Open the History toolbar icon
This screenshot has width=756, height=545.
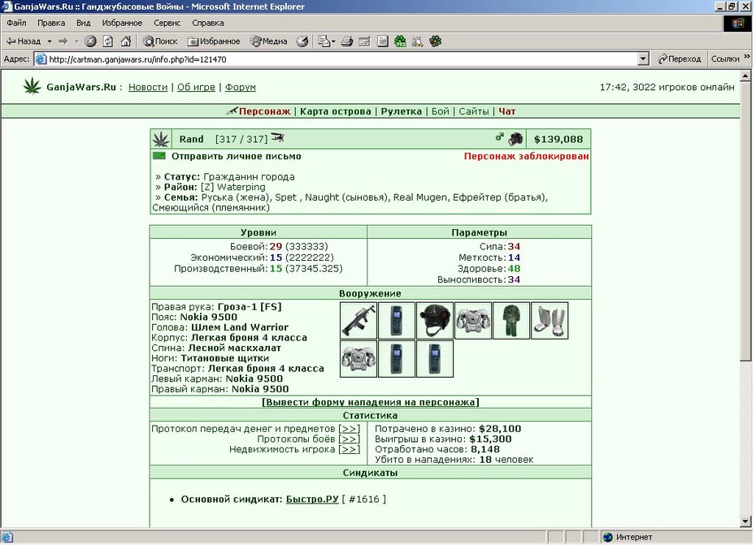[x=302, y=41]
